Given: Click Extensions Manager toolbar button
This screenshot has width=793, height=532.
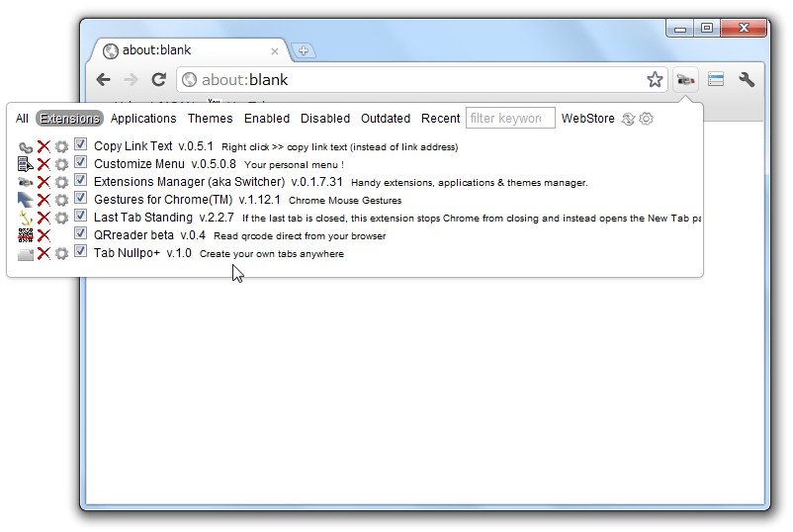Looking at the screenshot, I should click(686, 80).
